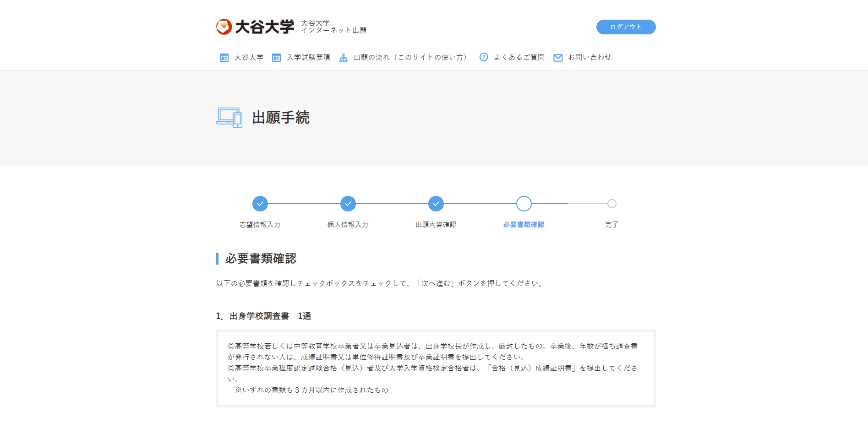Click the icon beside 大谷大学 in navigation
Screen dimensions: 868x428
[x=224, y=58]
